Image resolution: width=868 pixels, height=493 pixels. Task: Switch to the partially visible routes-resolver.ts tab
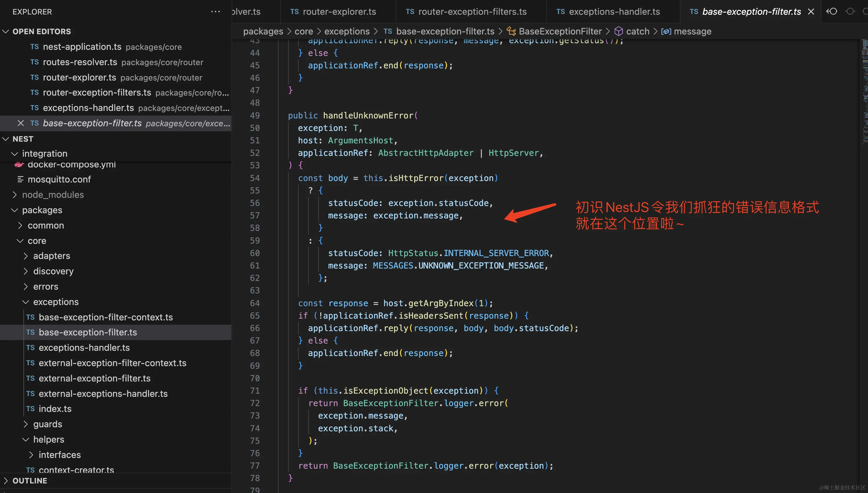click(x=256, y=12)
